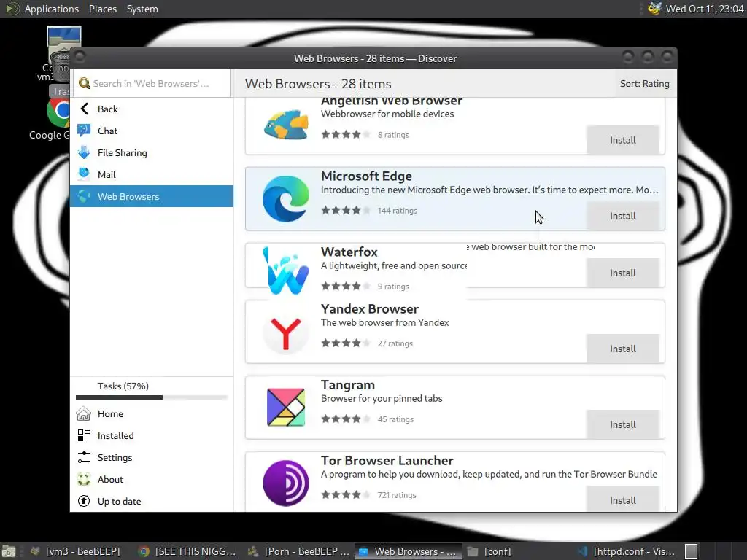747x560 pixels.
Task: Click Tangram's four-star rating
Action: [x=345, y=419]
